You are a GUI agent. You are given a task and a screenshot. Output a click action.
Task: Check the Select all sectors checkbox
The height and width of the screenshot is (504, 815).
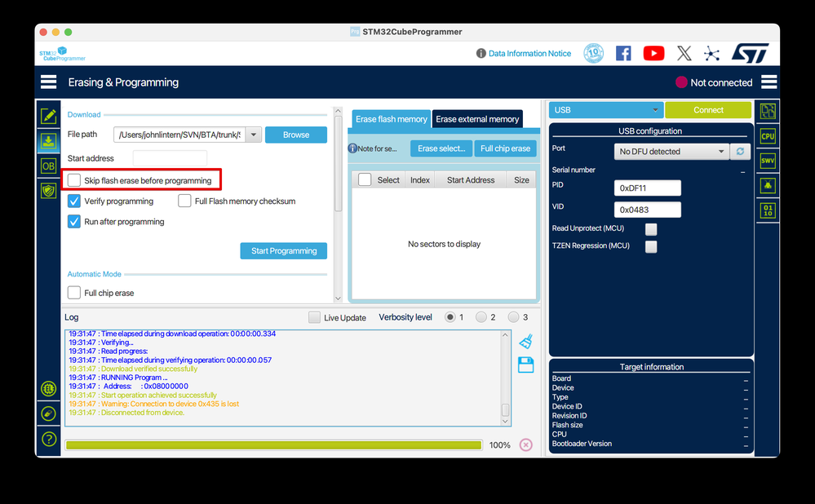[365, 179]
